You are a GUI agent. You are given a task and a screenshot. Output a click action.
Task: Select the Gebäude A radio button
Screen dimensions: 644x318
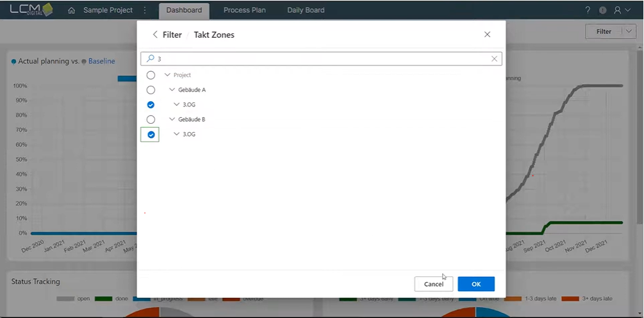point(151,90)
